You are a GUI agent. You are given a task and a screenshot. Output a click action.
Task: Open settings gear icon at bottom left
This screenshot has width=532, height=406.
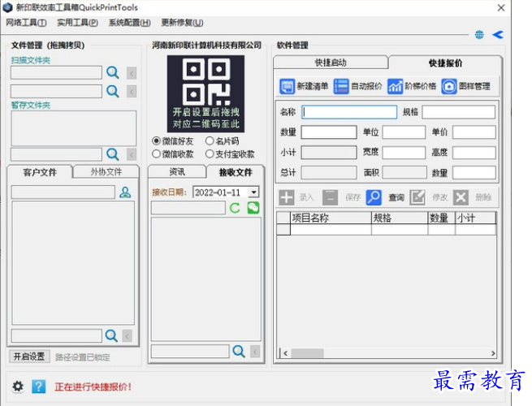(18, 387)
